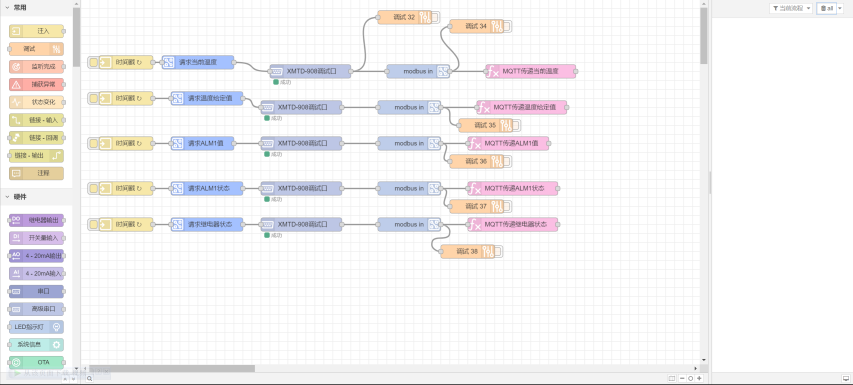Click the palette search magnifier icon
853x385 pixels.
tap(89, 379)
